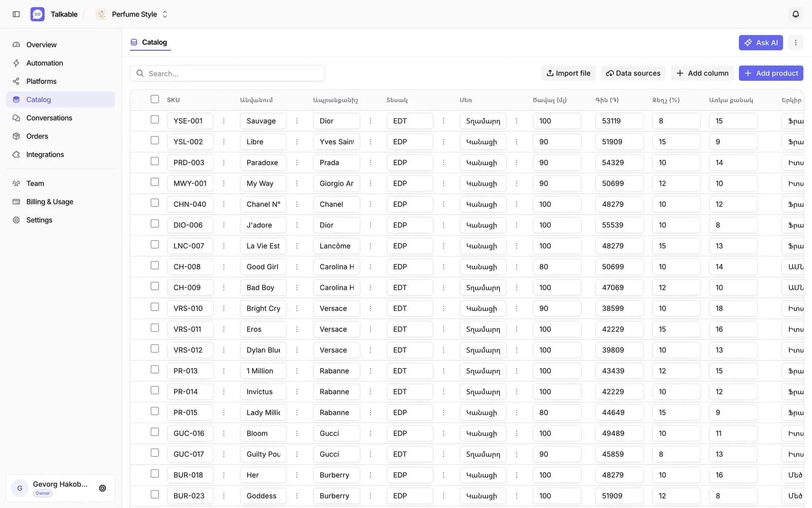This screenshot has height=508, width=812.
Task: Select the Catalog tab
Action: coord(150,42)
